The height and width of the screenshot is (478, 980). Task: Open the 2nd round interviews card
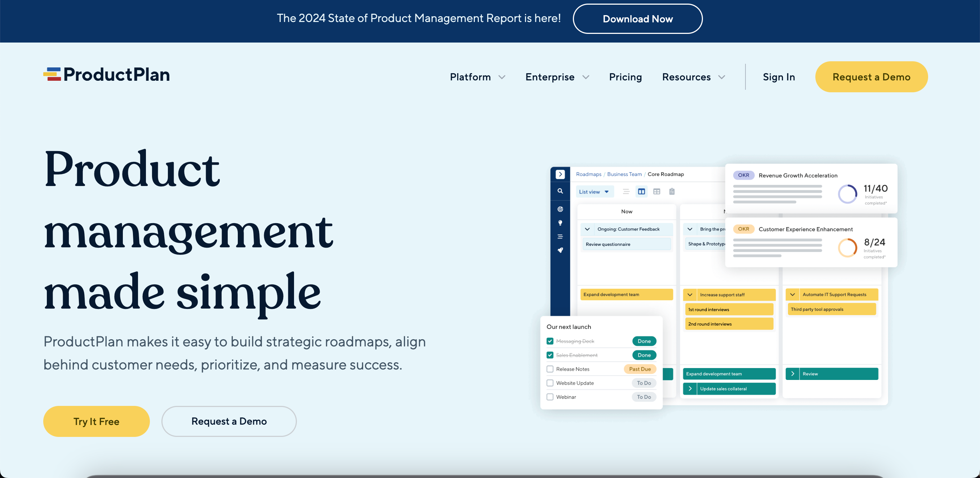point(729,324)
